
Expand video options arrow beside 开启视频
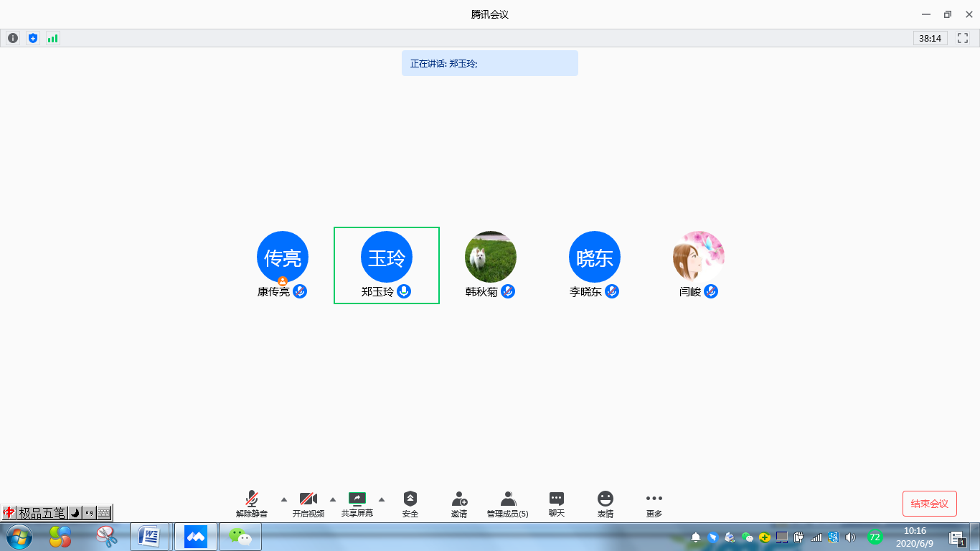coord(333,499)
